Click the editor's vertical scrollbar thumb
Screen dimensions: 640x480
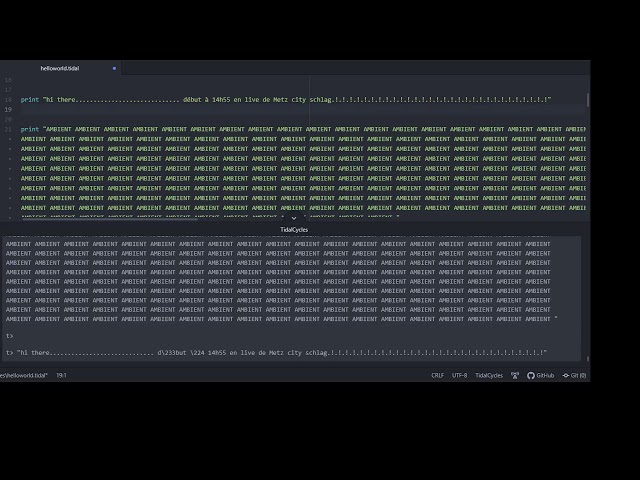click(x=588, y=100)
